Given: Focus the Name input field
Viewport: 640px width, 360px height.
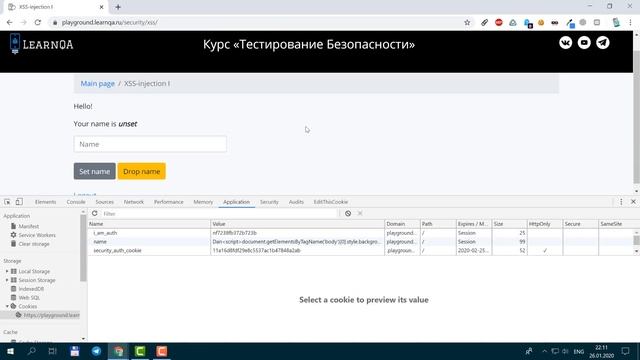Looking at the screenshot, I should [150, 144].
